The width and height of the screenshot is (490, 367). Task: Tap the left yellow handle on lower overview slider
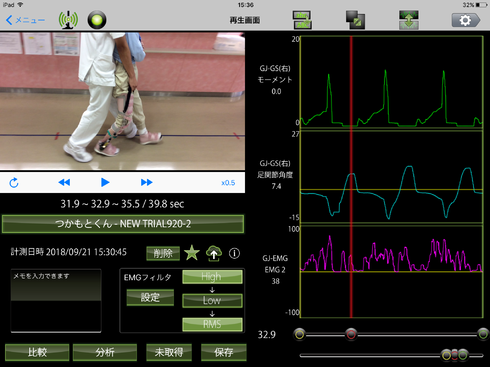click(447, 355)
